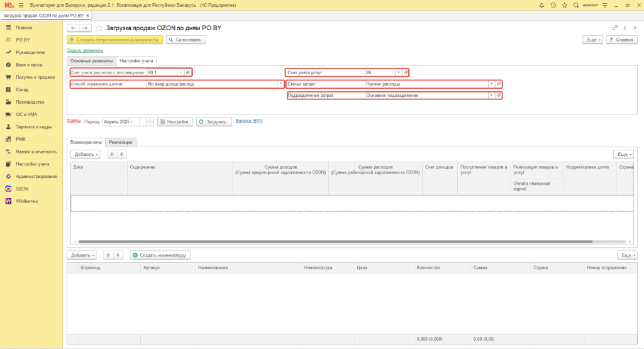This screenshot has width=644, height=349.
Task: Click the Настройки button near period
Action: click(175, 122)
